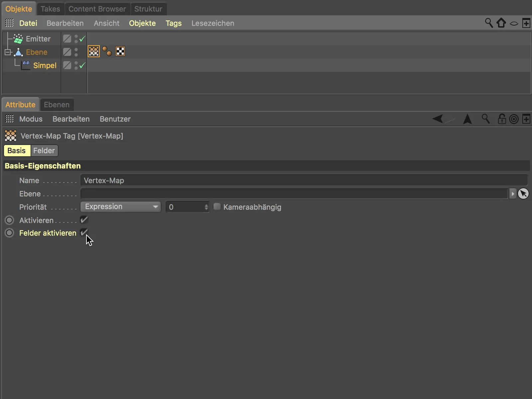
Task: Switch to the Struktur tab
Action: click(x=148, y=9)
